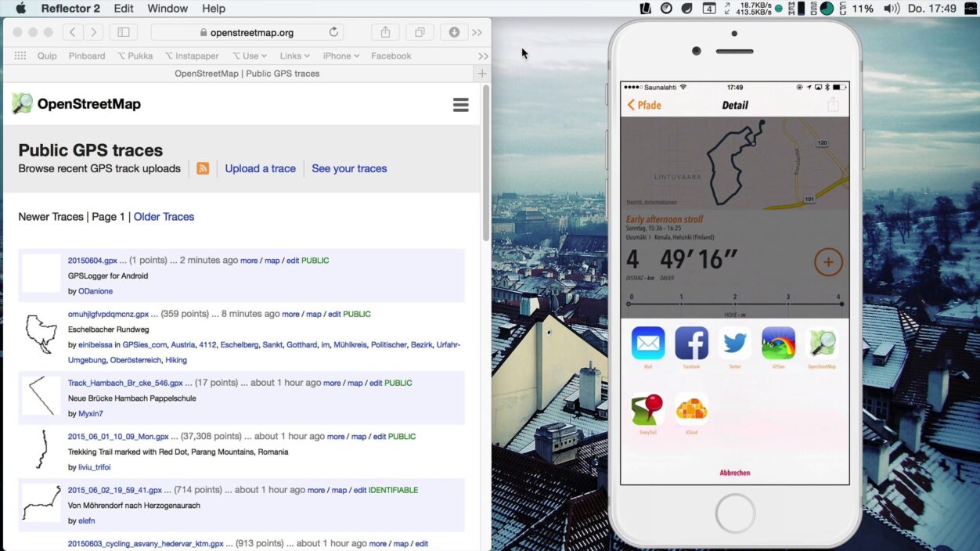Open the Edit menu
The width and height of the screenshot is (980, 551).
pyautogui.click(x=124, y=9)
